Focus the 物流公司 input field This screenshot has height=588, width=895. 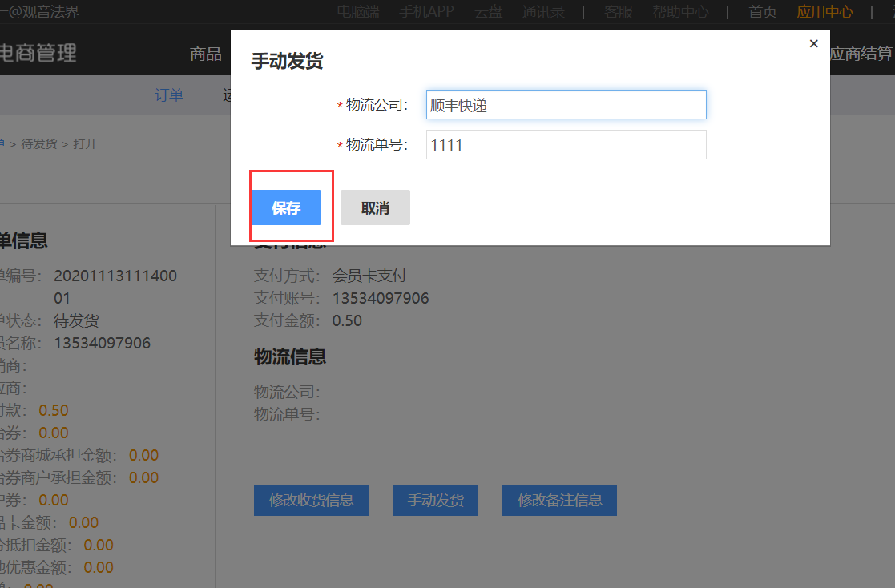tap(566, 104)
